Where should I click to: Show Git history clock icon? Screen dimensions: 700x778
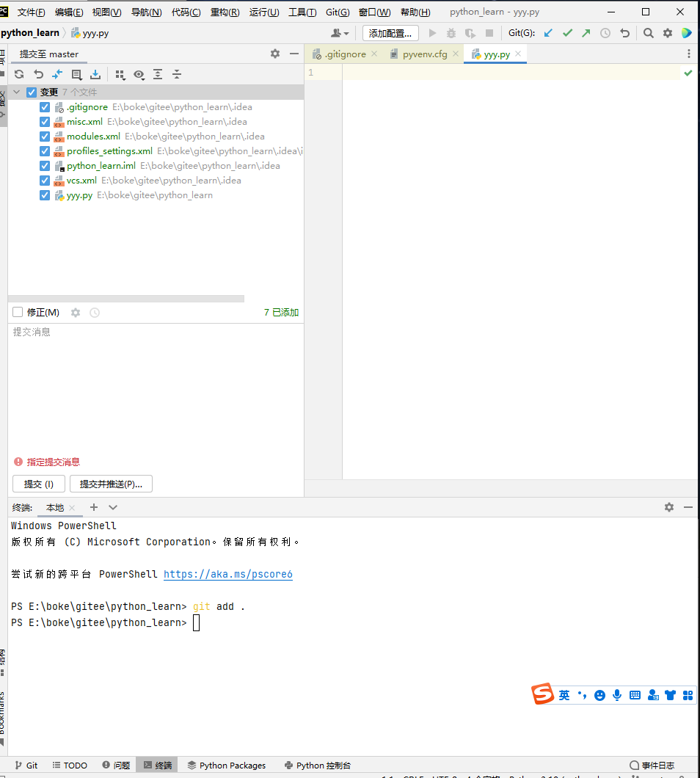coord(605,33)
